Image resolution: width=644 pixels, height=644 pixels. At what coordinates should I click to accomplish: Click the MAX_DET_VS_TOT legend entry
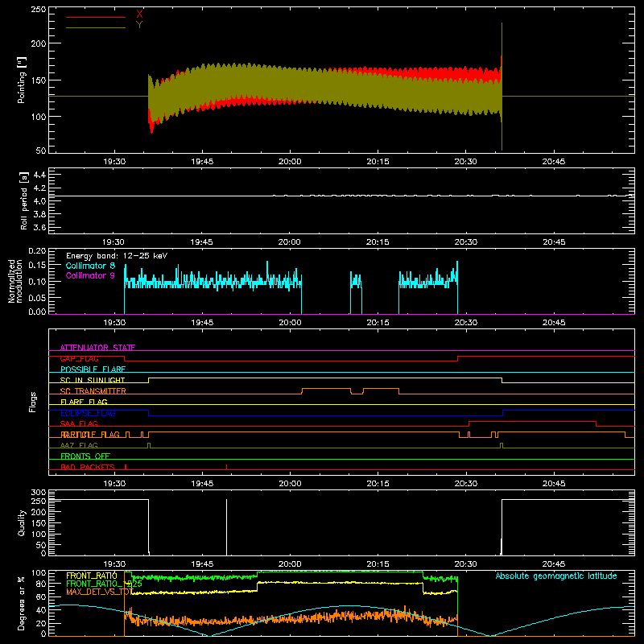click(100, 592)
